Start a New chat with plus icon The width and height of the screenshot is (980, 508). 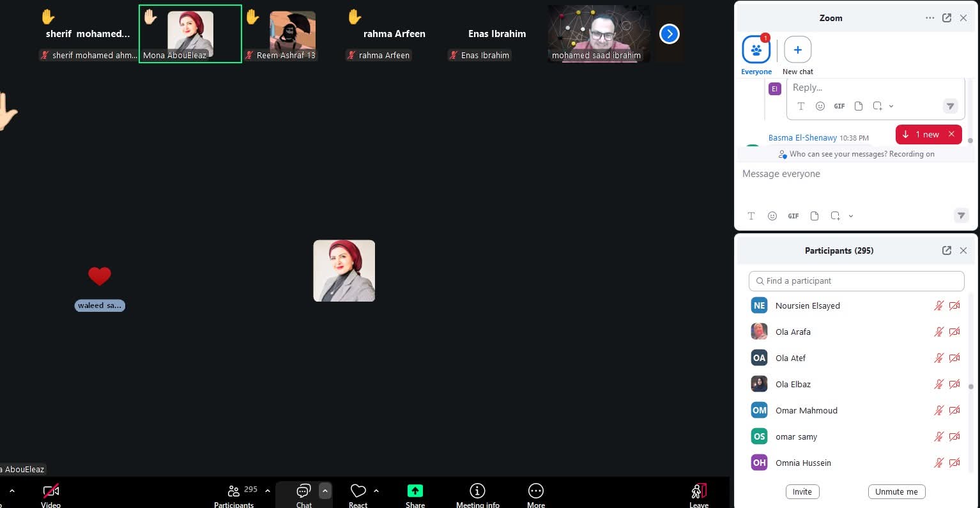click(x=797, y=50)
